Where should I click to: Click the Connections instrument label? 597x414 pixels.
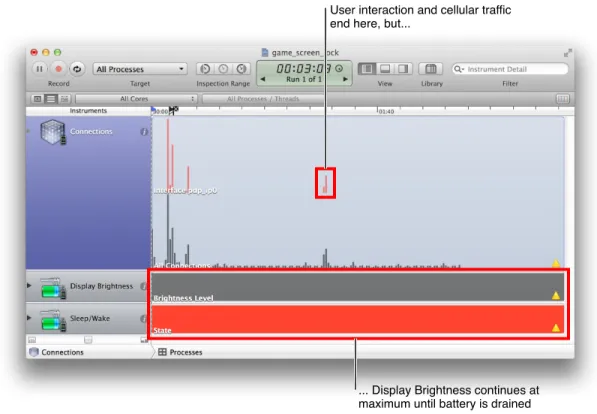91,131
